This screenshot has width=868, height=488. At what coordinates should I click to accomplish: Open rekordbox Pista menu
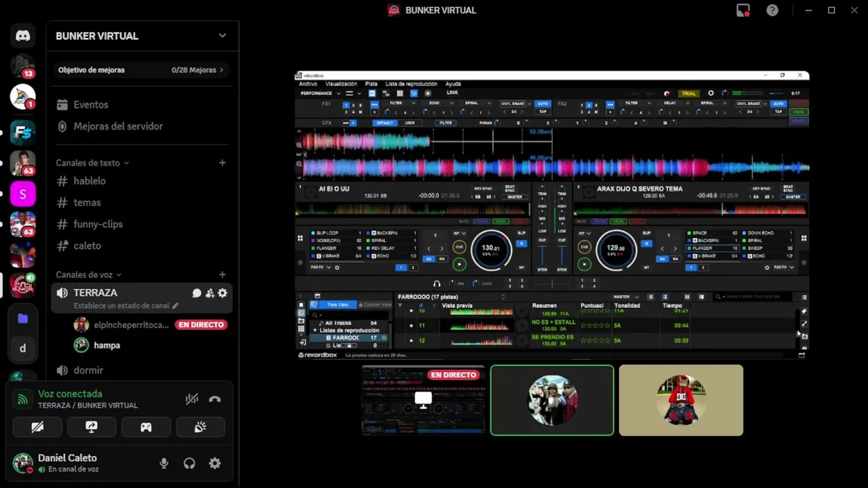click(x=371, y=84)
